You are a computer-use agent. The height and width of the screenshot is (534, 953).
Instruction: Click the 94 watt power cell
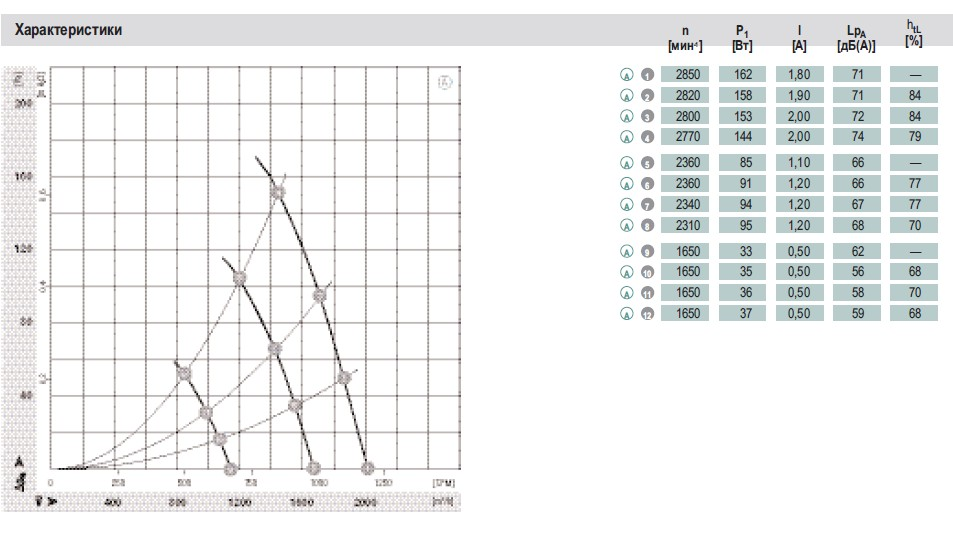pyautogui.click(x=742, y=204)
